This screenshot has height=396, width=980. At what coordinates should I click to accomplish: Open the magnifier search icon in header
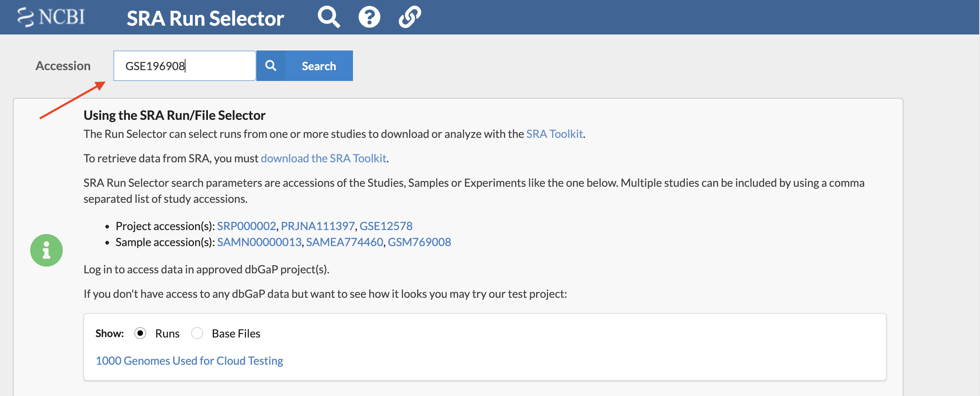[x=329, y=17]
